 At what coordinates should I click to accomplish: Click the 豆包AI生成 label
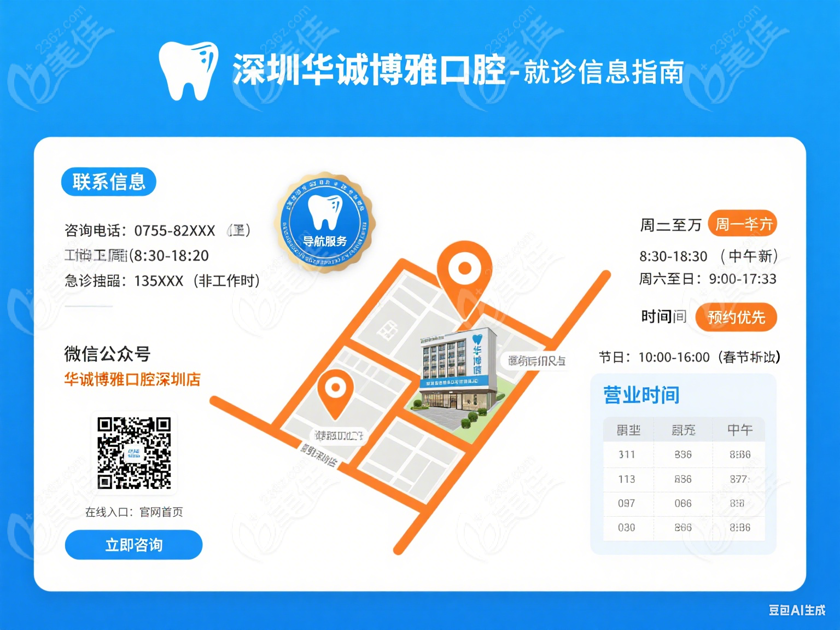point(797,610)
